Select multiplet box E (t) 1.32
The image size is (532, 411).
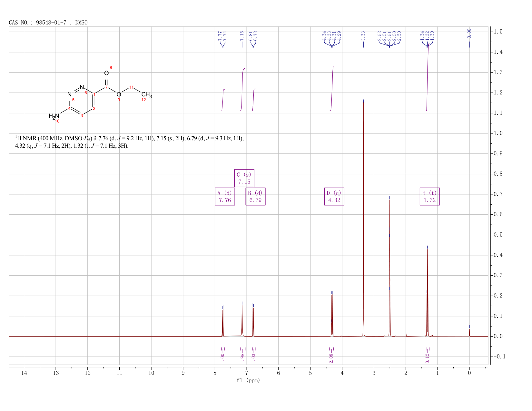click(429, 197)
